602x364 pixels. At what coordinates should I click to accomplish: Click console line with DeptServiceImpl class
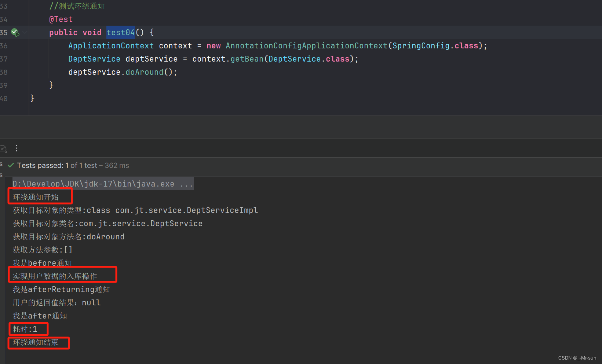coord(135,210)
